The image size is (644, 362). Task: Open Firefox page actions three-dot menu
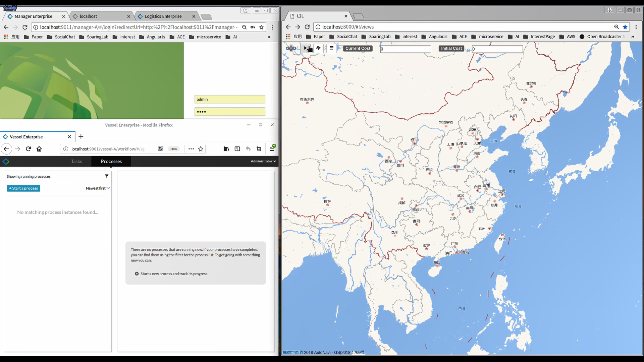point(191,149)
